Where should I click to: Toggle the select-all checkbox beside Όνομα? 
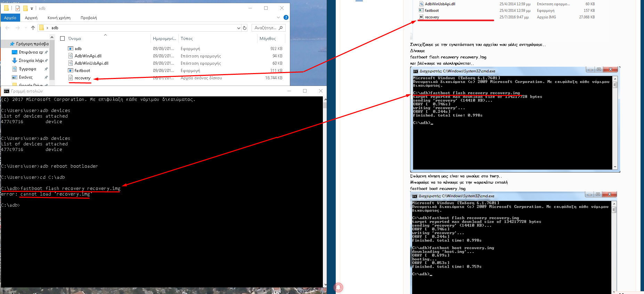63,39
